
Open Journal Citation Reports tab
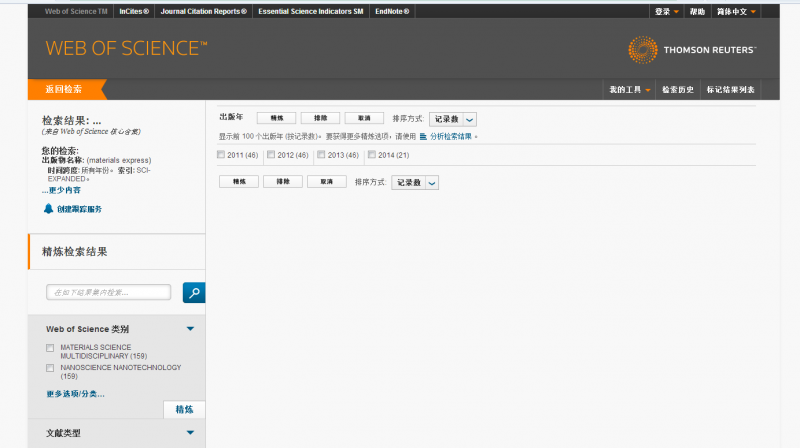click(204, 11)
